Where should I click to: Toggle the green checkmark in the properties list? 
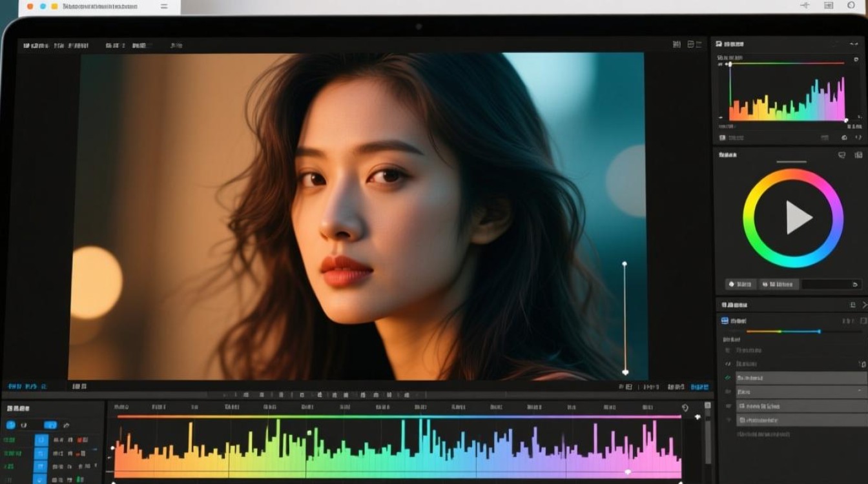tap(728, 378)
